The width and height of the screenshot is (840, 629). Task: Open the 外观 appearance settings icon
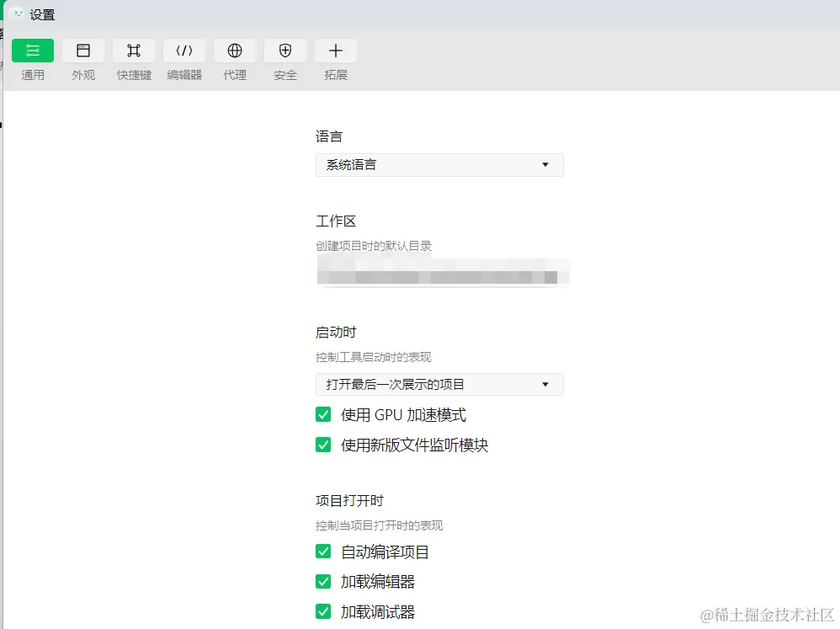(x=83, y=51)
